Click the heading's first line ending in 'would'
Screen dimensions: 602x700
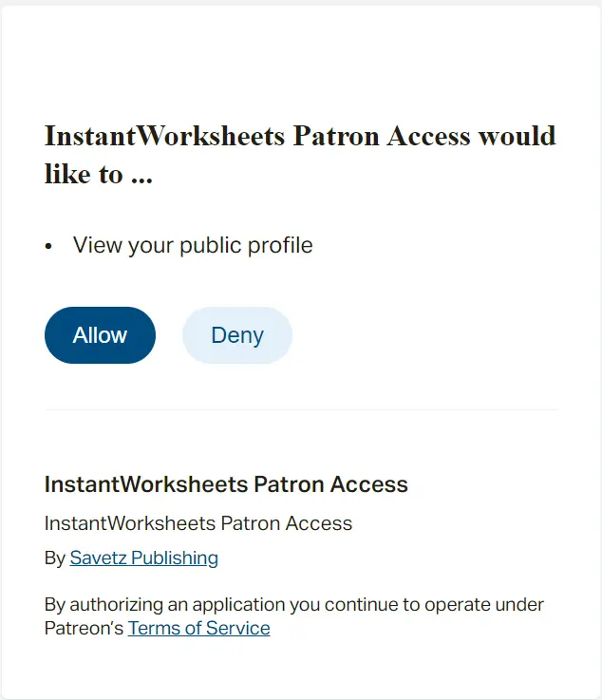click(x=300, y=136)
